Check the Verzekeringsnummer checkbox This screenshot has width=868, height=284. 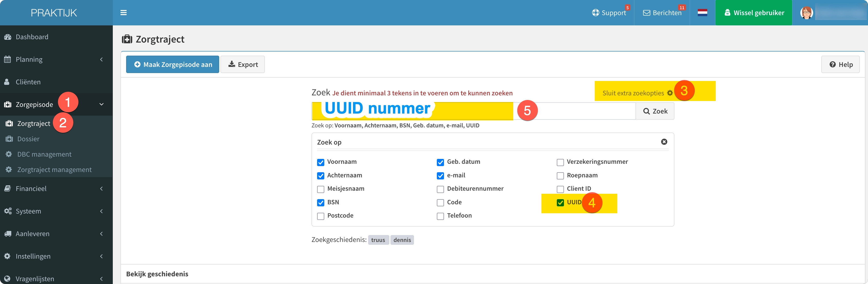click(560, 163)
